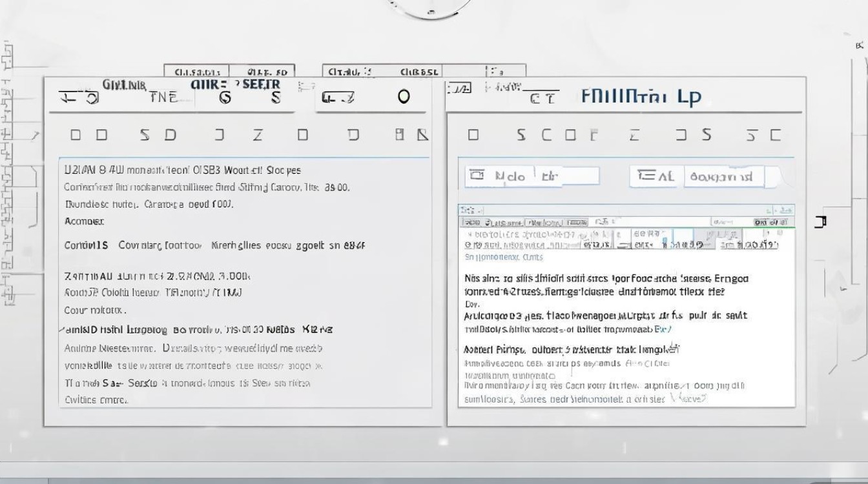Click the first S icon in left panel toolbar
Screen dimensions: 868x484
pos(145,135)
